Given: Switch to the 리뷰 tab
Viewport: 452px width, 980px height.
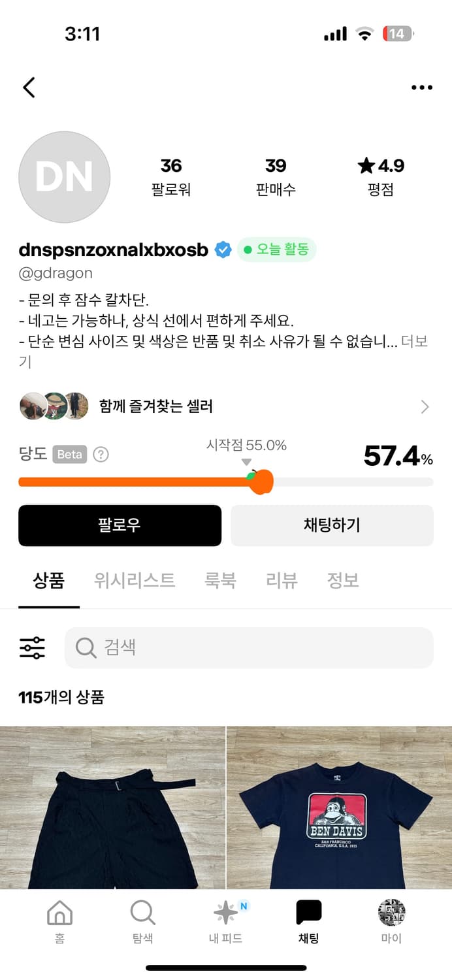Looking at the screenshot, I should (x=281, y=580).
